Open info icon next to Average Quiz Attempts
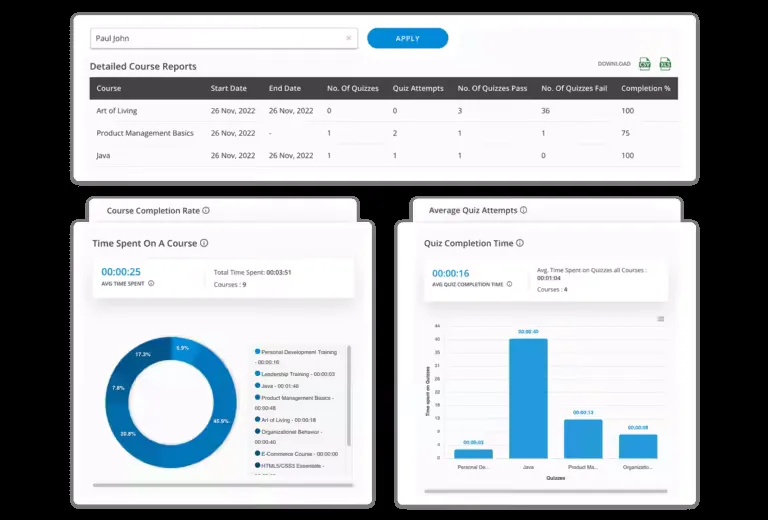768x520 pixels. (524, 210)
